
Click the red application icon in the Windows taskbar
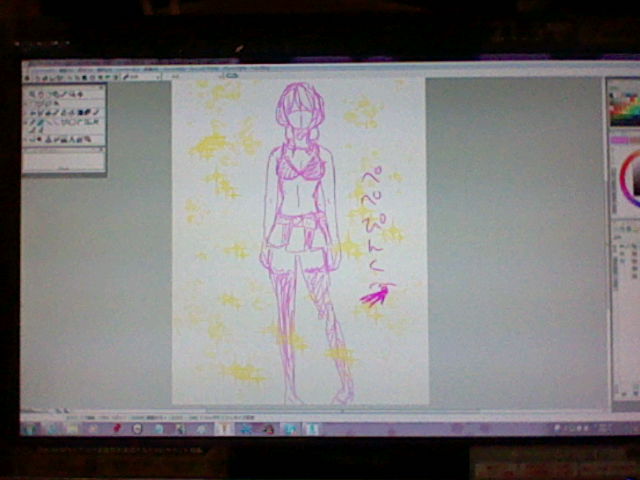click(x=117, y=428)
